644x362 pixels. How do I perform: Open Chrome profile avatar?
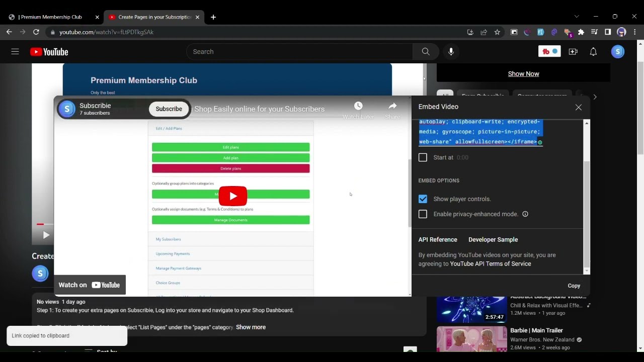pyautogui.click(x=621, y=32)
